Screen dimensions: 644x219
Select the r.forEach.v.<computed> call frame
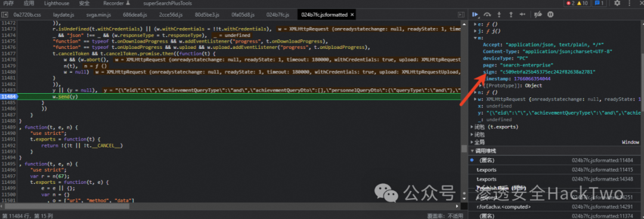tap(555, 206)
